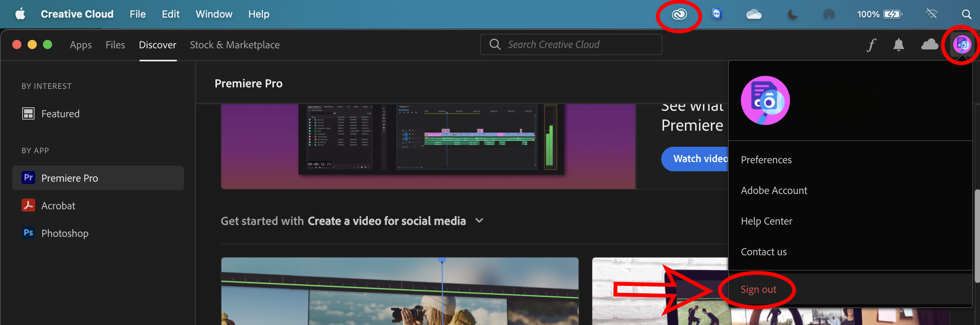Image resolution: width=980 pixels, height=325 pixels.
Task: Click the magnifier icon in the search box
Action: [495, 44]
